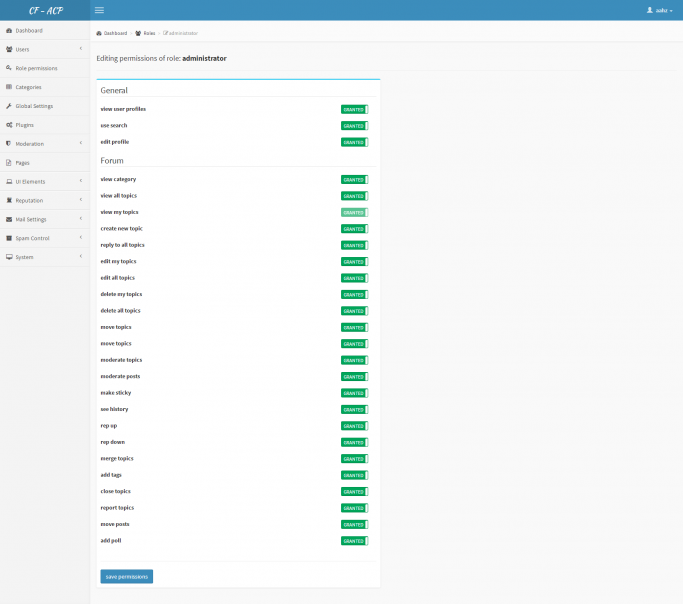The width and height of the screenshot is (683, 604).
Task: Click the Categories icon in sidebar
Action: [9, 87]
